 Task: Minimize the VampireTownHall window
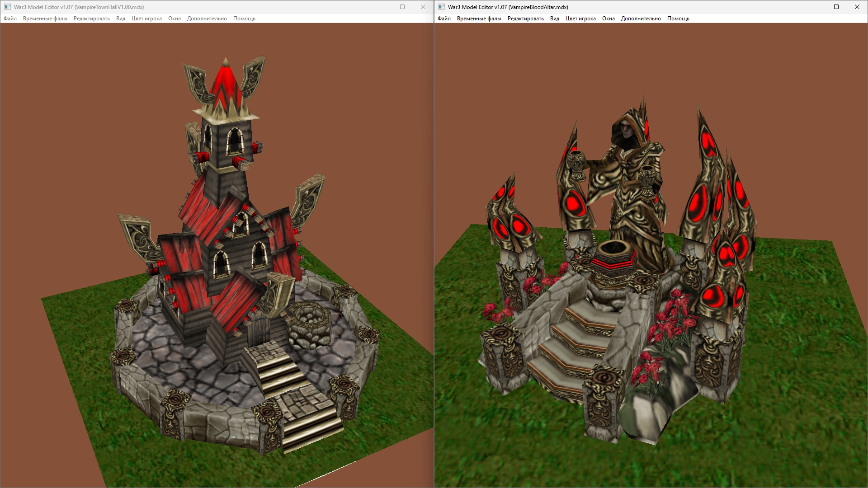pos(382,7)
